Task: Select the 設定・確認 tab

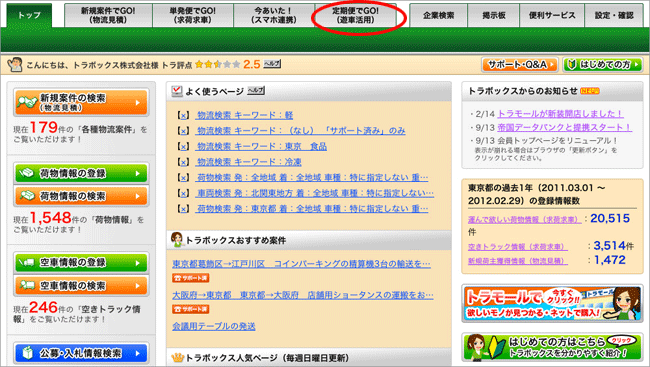Action: pos(614,15)
